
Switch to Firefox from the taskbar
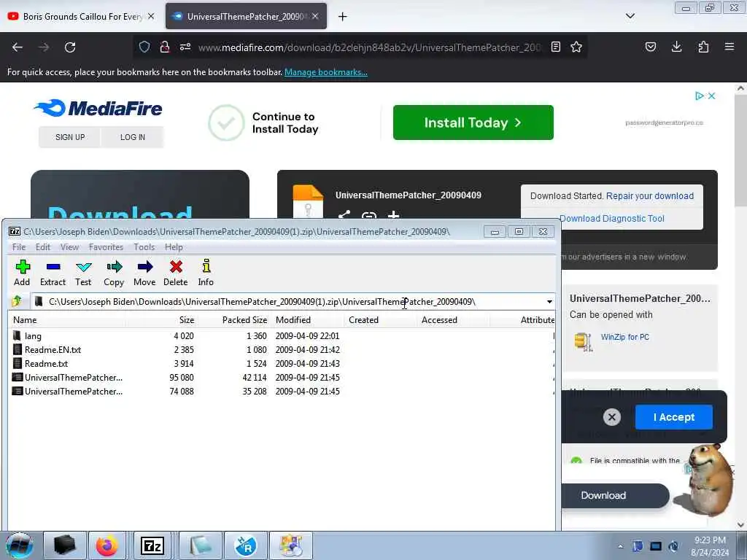107,545
